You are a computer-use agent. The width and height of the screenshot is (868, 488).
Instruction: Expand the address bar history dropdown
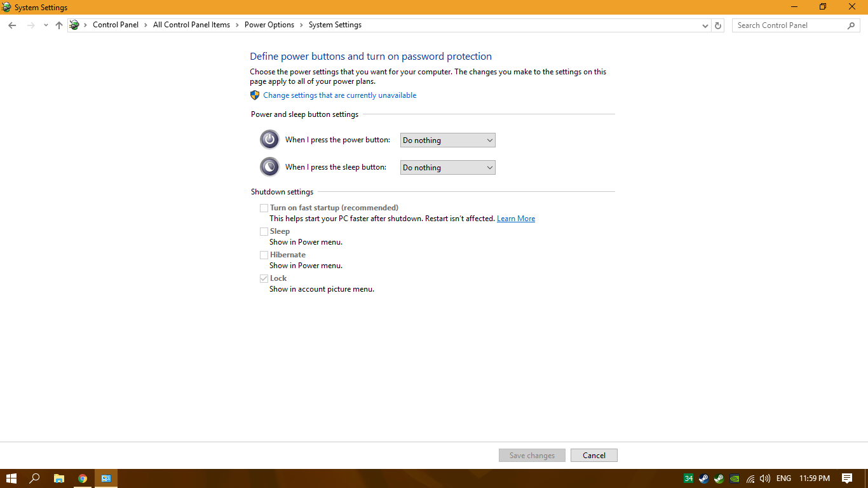[x=705, y=25]
